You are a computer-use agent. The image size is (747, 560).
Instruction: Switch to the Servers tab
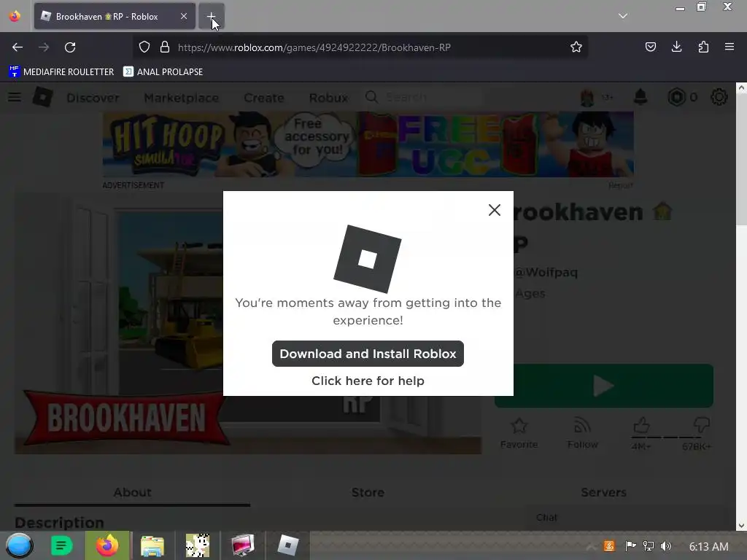pos(603,492)
